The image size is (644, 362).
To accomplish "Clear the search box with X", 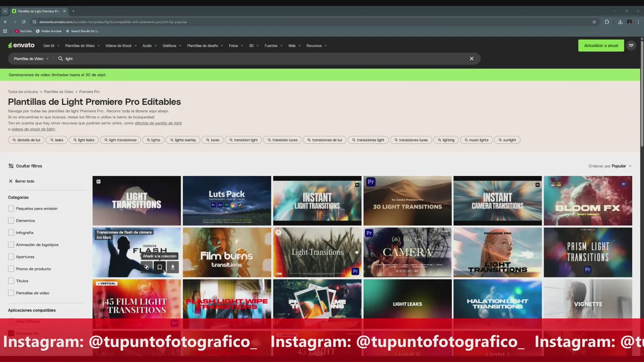I will pos(471,59).
